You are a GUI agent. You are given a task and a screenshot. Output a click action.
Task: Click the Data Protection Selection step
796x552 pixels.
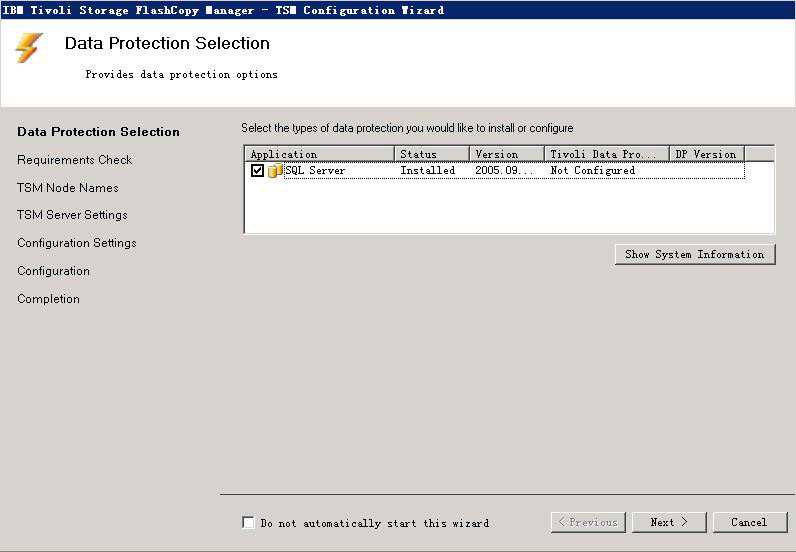point(98,132)
